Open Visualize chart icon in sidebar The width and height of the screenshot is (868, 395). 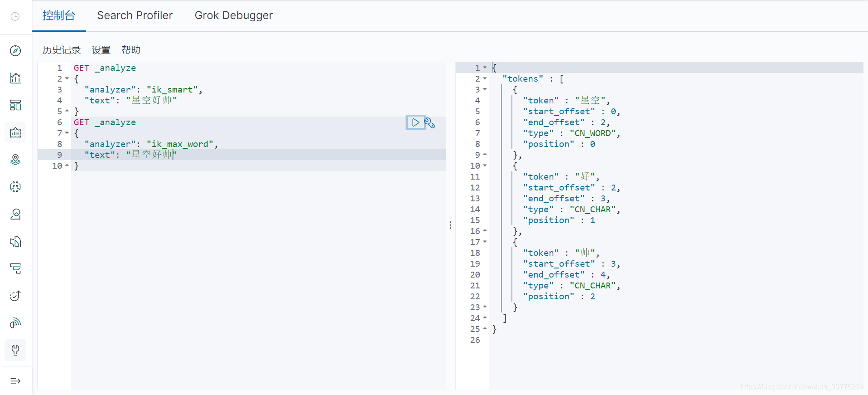[x=15, y=78]
